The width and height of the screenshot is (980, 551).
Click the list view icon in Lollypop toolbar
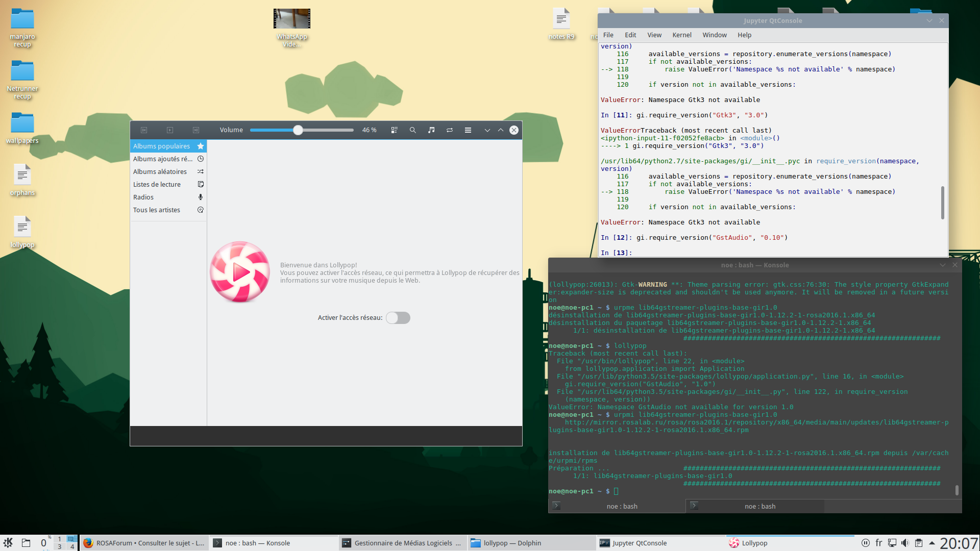(394, 130)
